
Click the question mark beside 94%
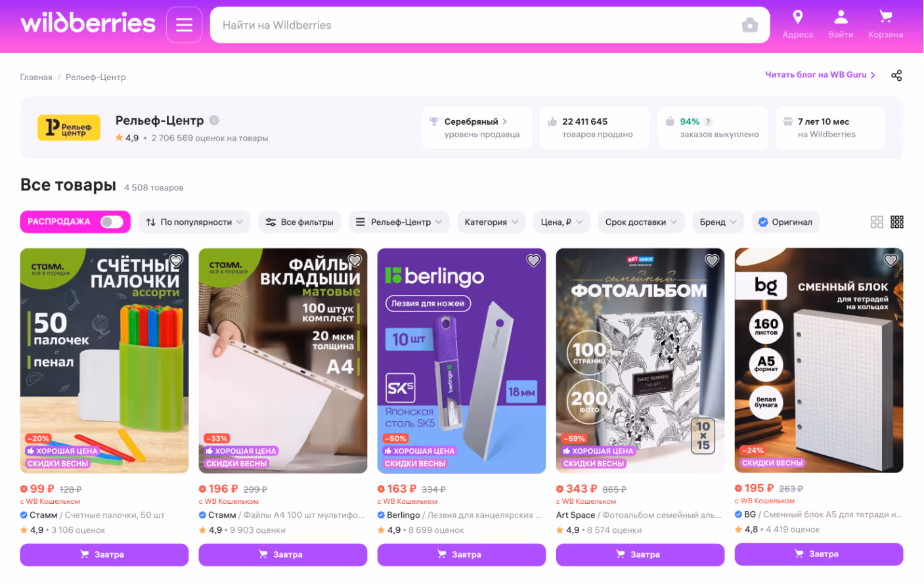[708, 122]
